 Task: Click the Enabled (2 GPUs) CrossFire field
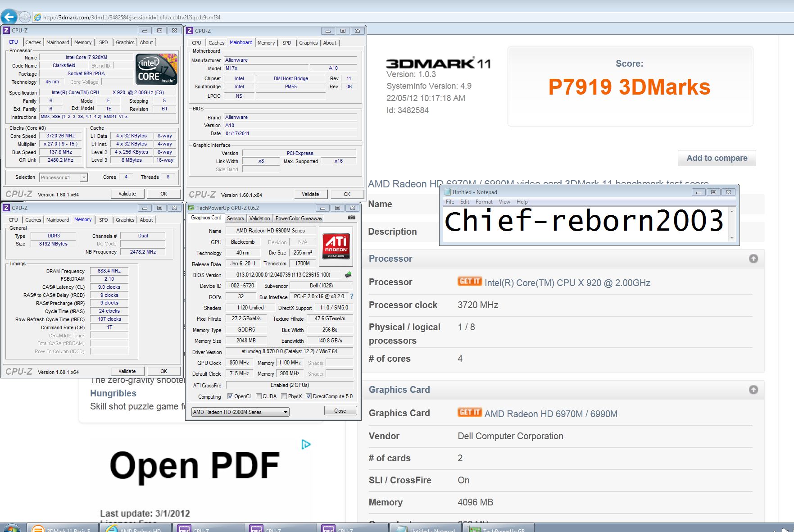(290, 385)
